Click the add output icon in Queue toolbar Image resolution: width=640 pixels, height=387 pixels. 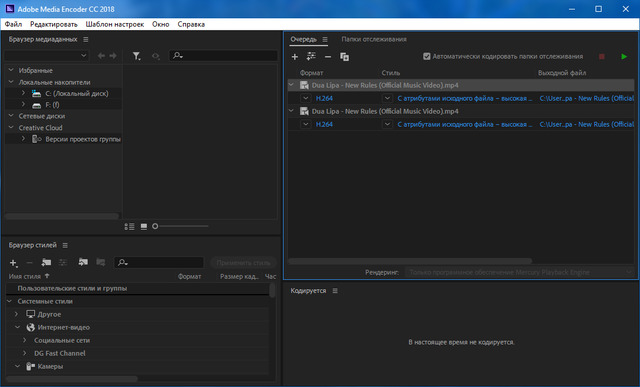pos(311,56)
